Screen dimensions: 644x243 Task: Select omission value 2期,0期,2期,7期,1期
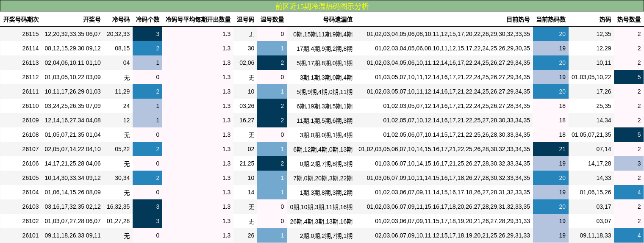[326, 235]
